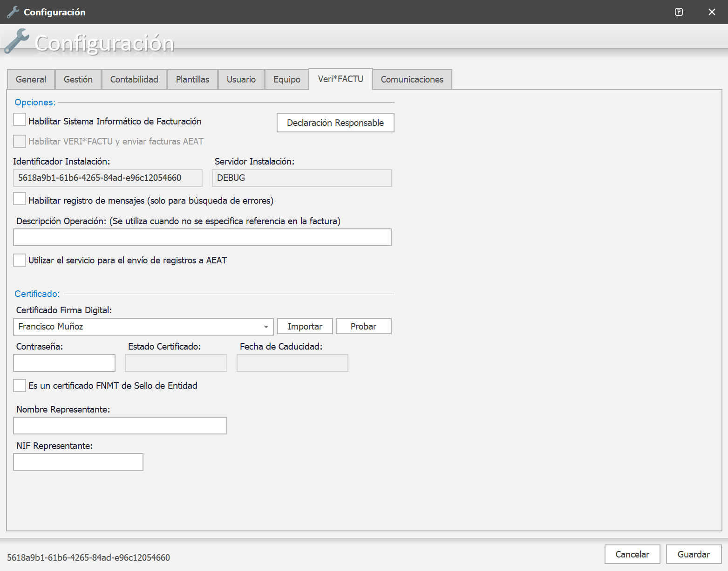Screen dimensions: 728x571
Task: Click the help icon in title bar
Action: point(679,12)
